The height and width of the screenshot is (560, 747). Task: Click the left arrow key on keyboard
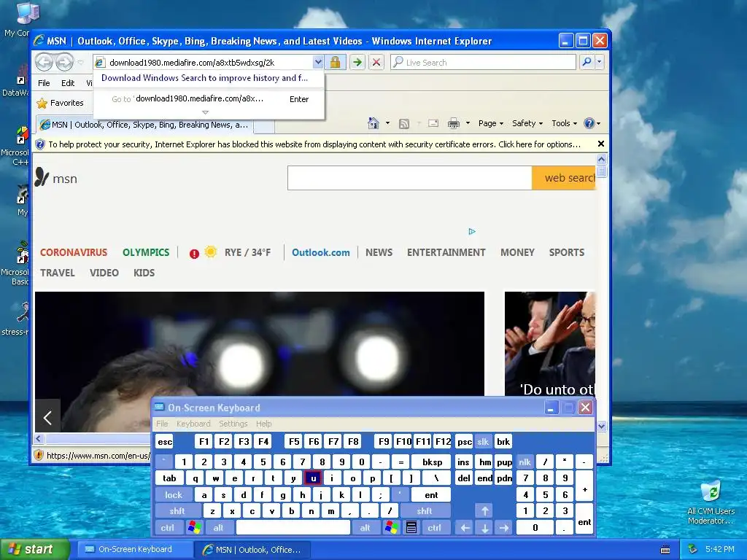click(465, 528)
